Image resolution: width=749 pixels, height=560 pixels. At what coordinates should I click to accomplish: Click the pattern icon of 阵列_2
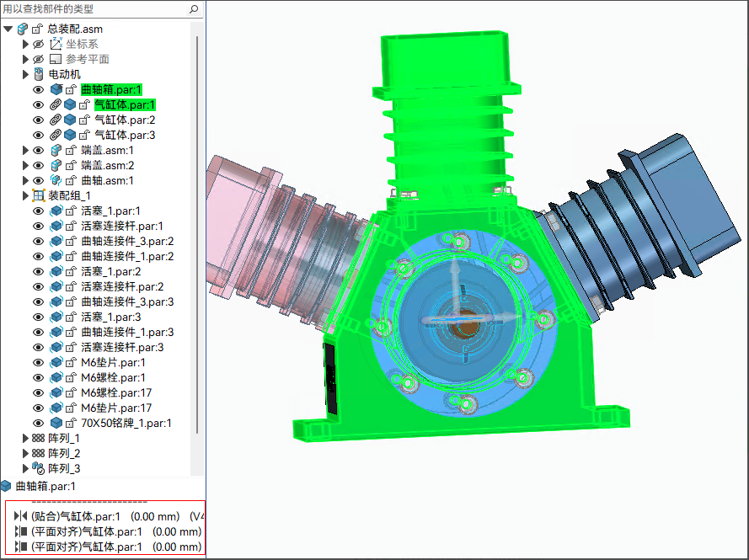(38, 454)
